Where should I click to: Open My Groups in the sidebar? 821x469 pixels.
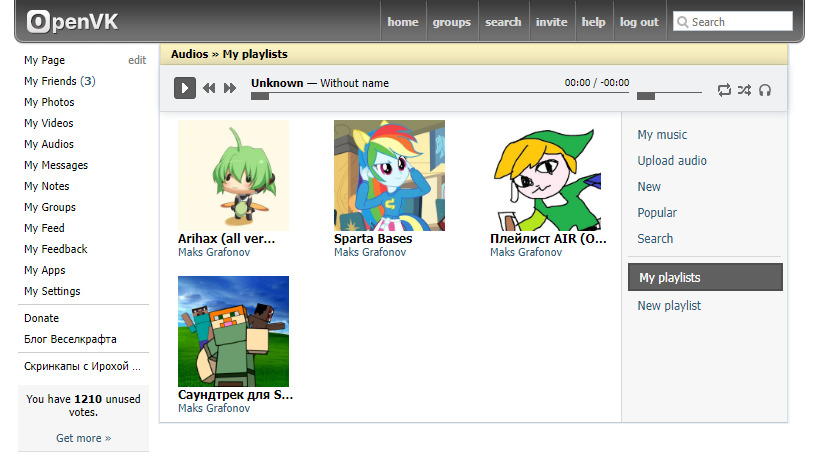point(50,207)
